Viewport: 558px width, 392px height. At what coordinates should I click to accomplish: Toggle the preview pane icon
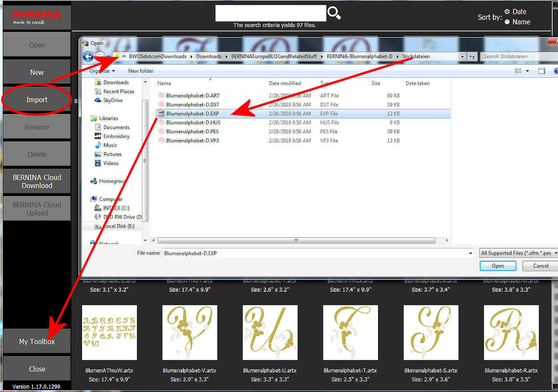pos(542,71)
